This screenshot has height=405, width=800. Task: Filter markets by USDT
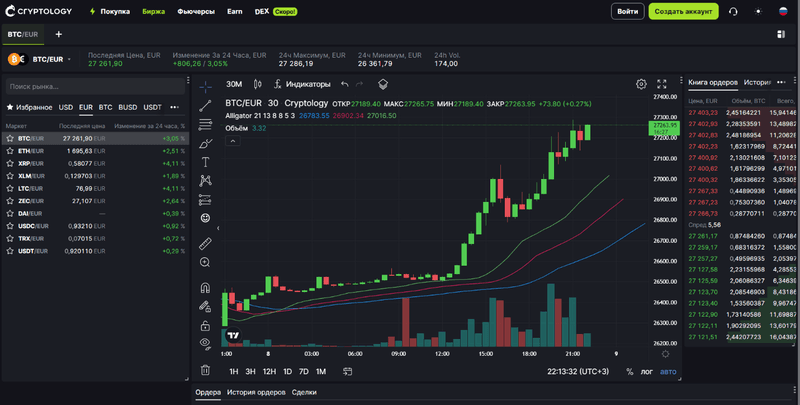click(x=153, y=107)
